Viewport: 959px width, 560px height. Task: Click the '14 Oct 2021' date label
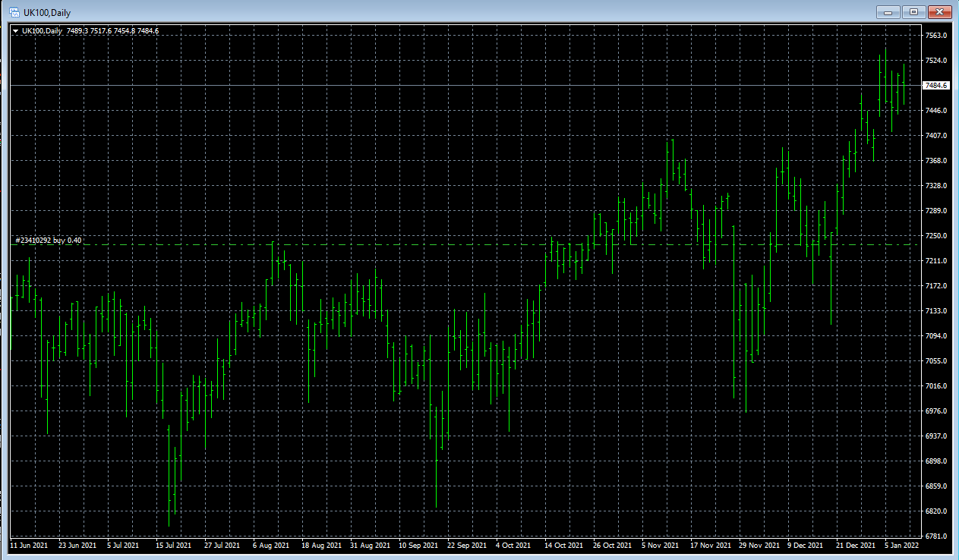(x=564, y=546)
